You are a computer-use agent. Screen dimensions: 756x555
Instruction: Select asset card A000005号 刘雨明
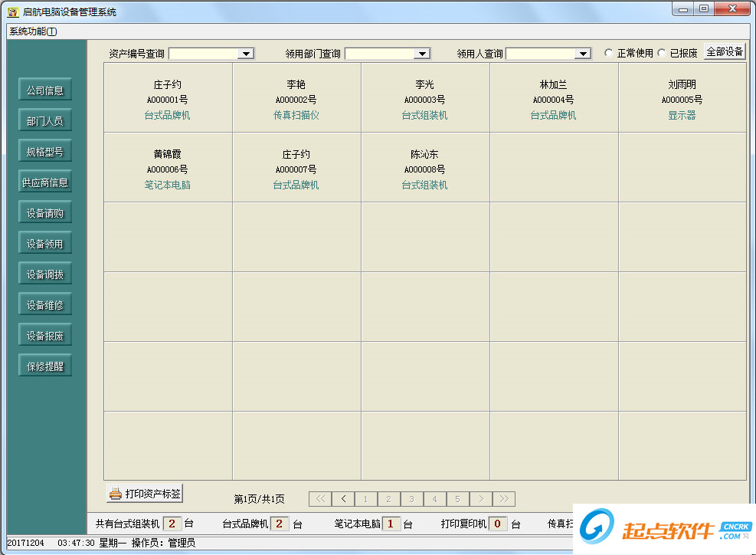point(682,98)
